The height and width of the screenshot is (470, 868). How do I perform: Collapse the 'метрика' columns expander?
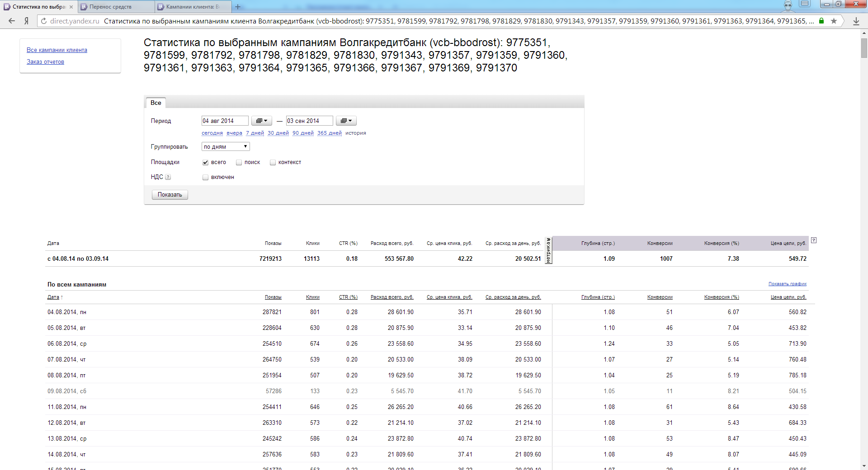click(x=548, y=250)
